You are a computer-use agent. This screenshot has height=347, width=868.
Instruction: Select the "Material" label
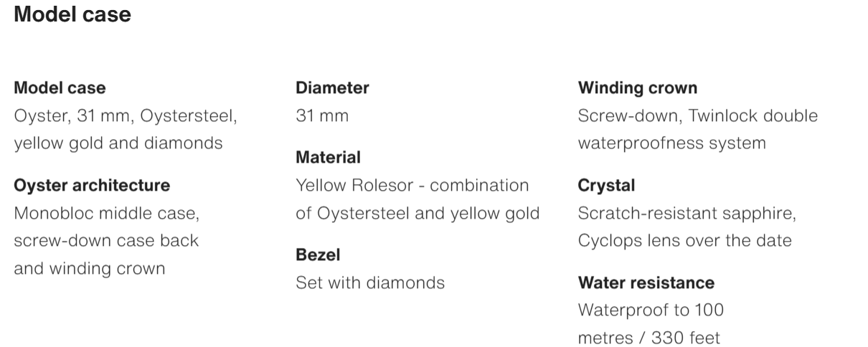pyautogui.click(x=328, y=157)
